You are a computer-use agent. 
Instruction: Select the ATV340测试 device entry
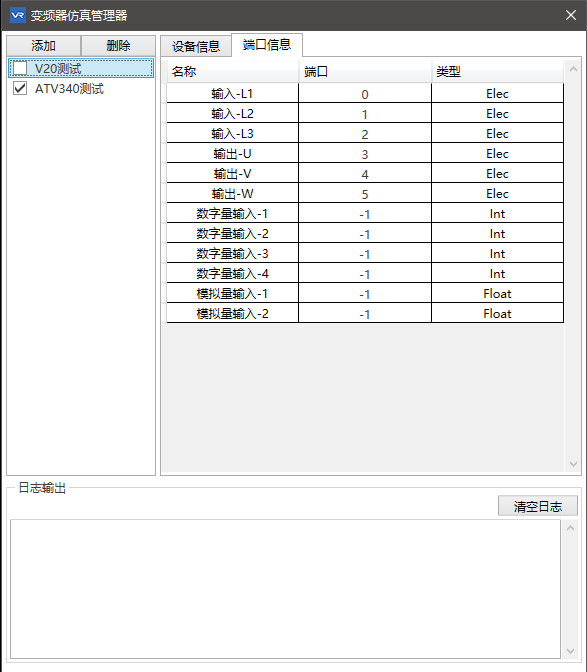tap(69, 89)
